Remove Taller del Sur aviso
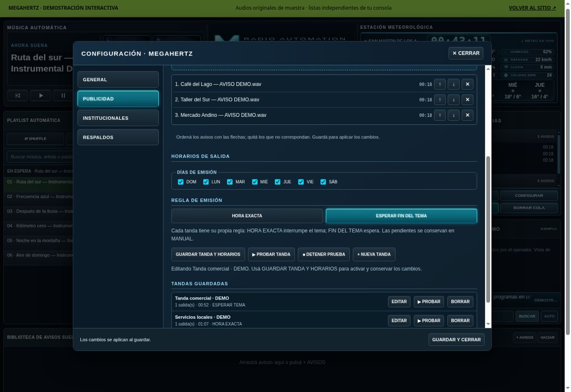571x392 pixels. 468,100
